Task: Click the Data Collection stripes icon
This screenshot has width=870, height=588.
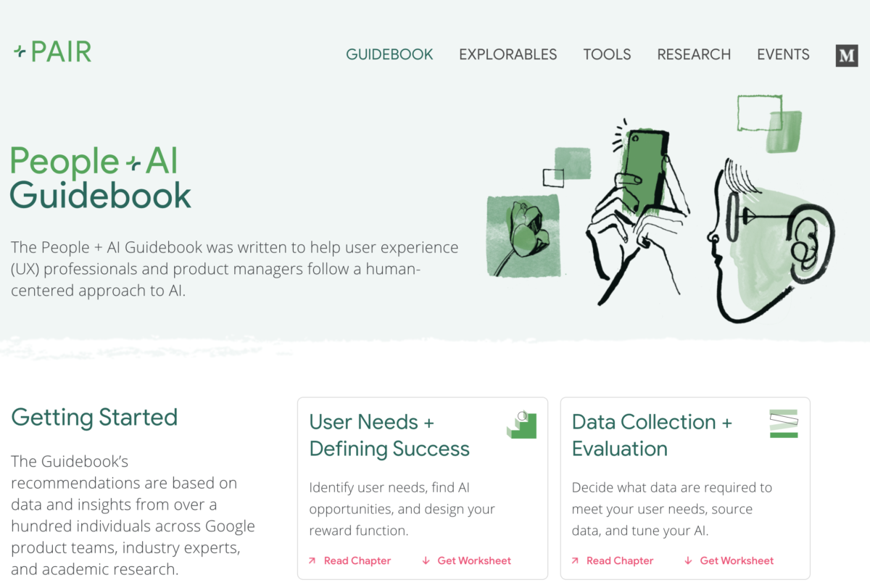Action: tap(784, 423)
